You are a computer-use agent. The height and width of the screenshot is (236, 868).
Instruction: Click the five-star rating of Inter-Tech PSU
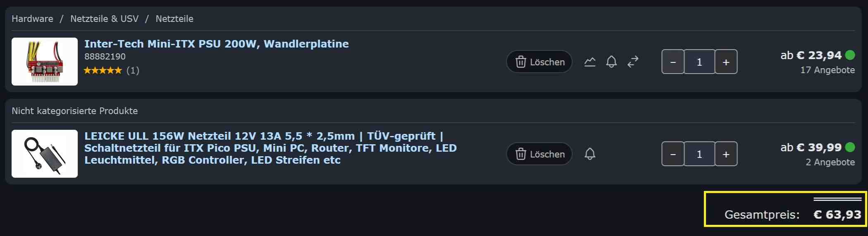pos(103,70)
